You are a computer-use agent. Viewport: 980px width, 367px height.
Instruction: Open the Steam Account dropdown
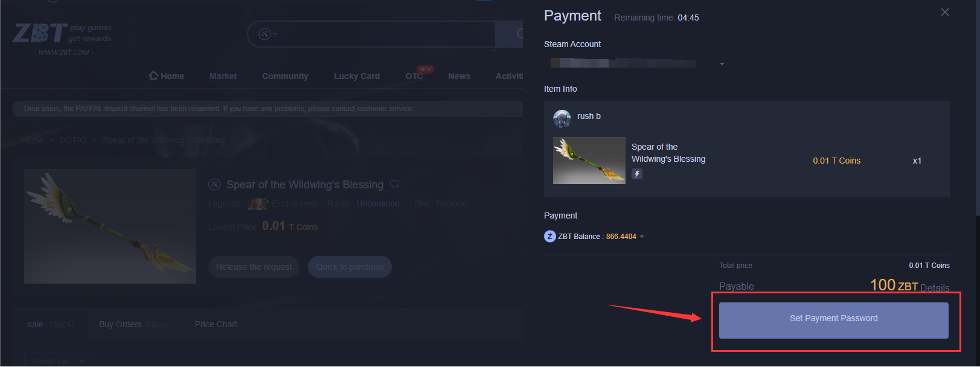(722, 64)
